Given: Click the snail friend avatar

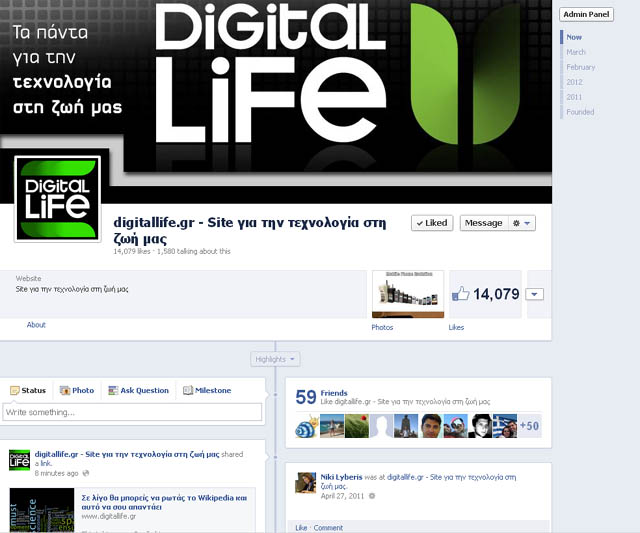Looking at the screenshot, I should 307,426.
